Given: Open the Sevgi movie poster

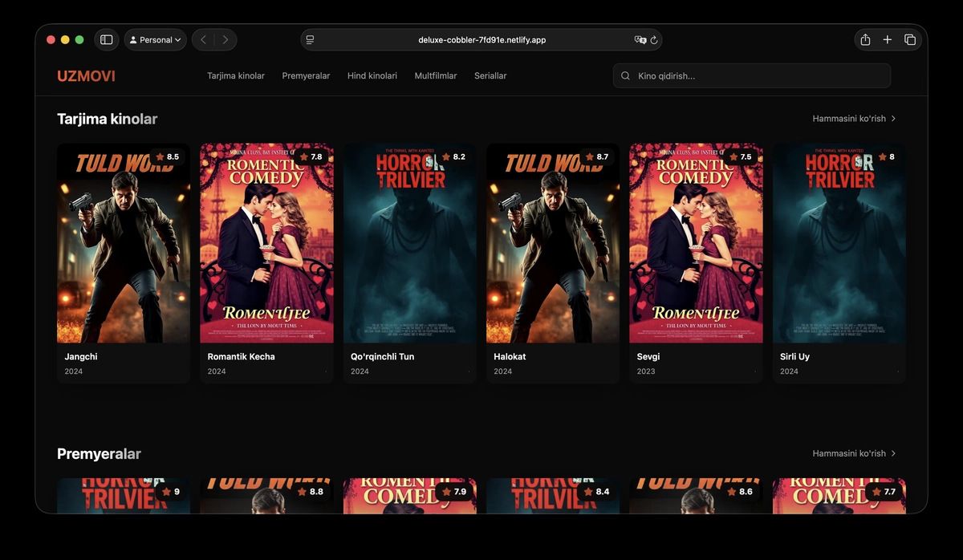Looking at the screenshot, I should 696,243.
